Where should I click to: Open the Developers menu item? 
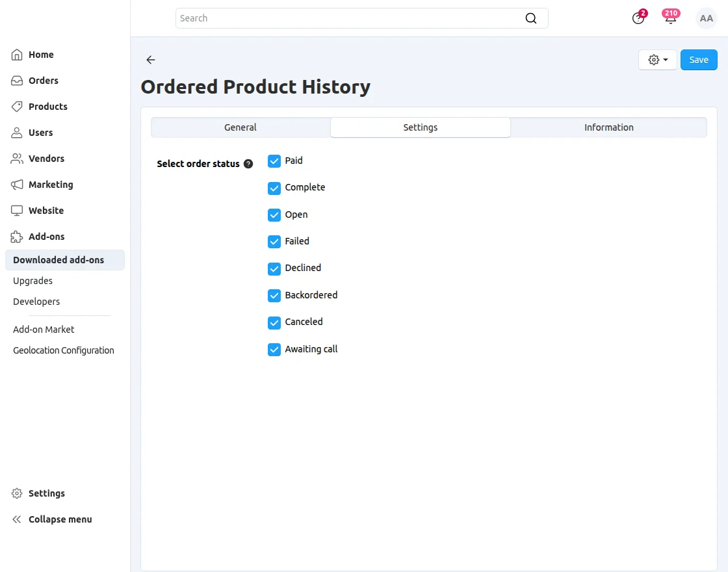click(x=36, y=302)
